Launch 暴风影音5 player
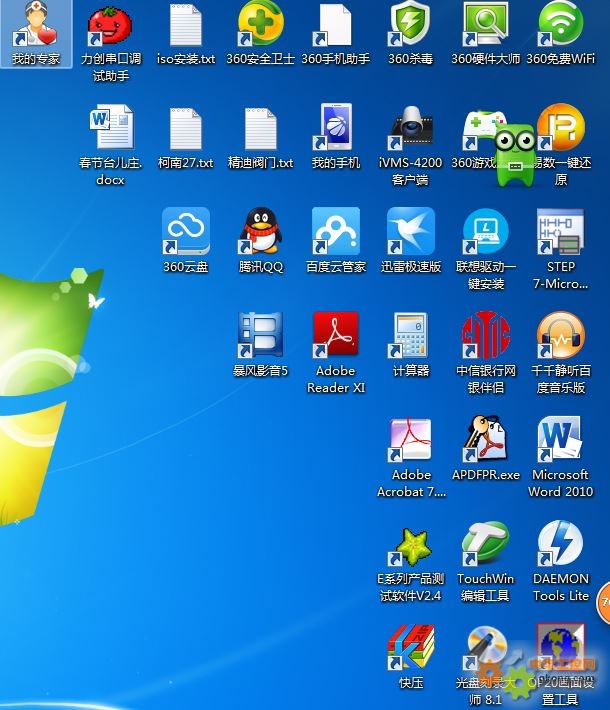This screenshot has width=610, height=710. [x=260, y=335]
